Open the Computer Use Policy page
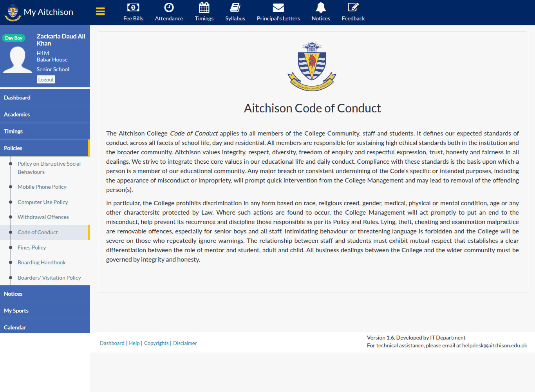The width and height of the screenshot is (535, 392). 43,202
